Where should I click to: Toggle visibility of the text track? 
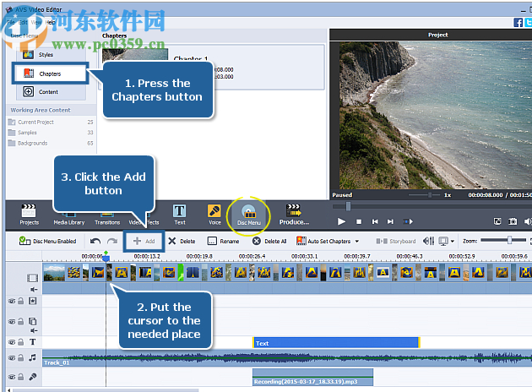[x=12, y=342]
